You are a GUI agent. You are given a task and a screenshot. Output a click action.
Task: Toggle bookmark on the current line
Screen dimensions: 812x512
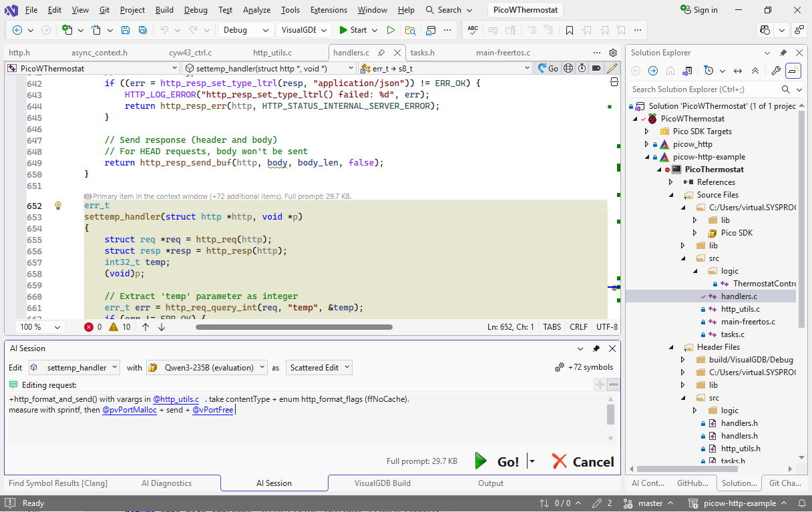[x=569, y=30]
